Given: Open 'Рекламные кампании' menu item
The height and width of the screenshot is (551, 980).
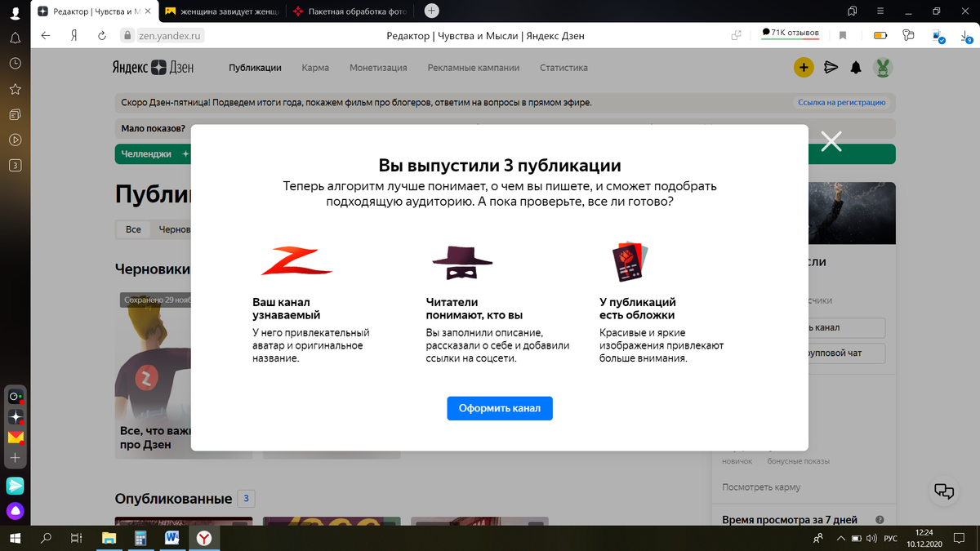Looking at the screenshot, I should pos(474,68).
